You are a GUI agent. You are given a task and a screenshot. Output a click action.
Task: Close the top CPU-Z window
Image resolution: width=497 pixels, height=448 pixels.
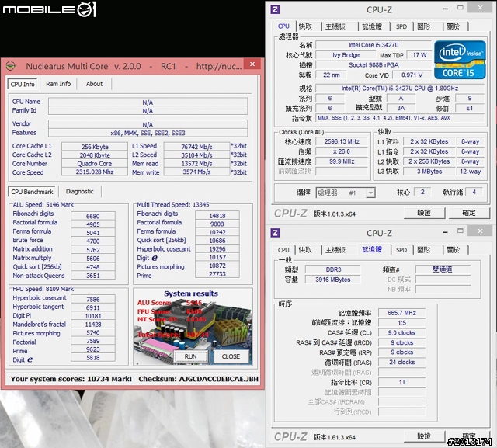(480, 7)
